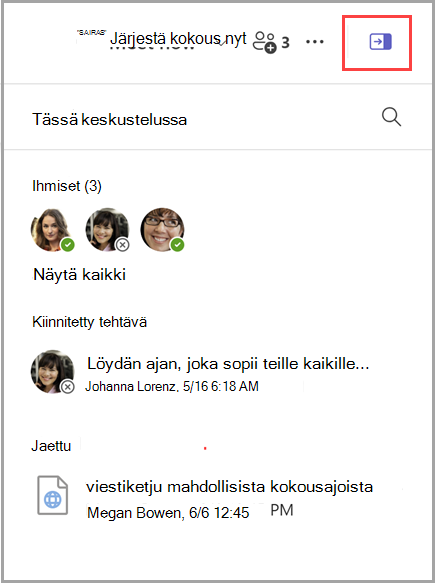Click Järjestä kokous nyt button
The height and width of the screenshot is (583, 435).
click(178, 39)
